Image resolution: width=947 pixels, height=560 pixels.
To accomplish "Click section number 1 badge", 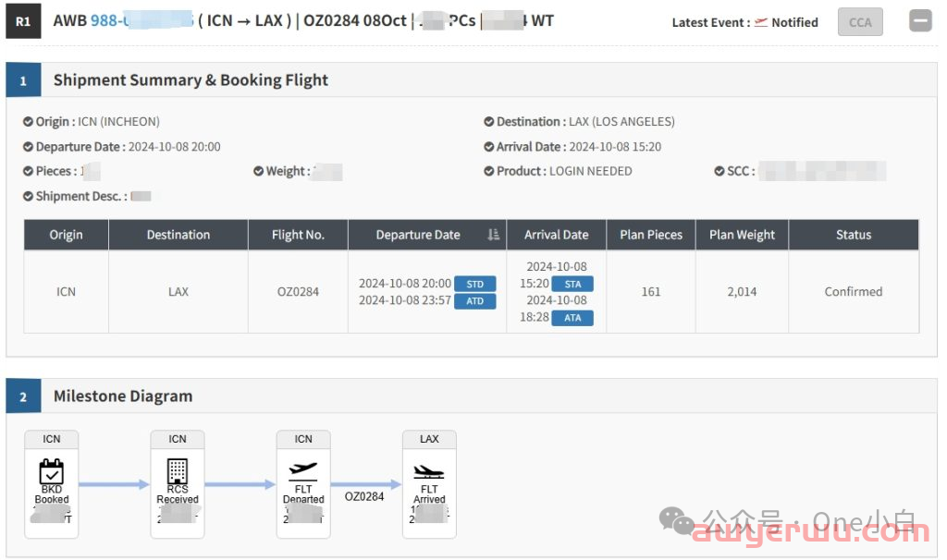I will pos(23,80).
